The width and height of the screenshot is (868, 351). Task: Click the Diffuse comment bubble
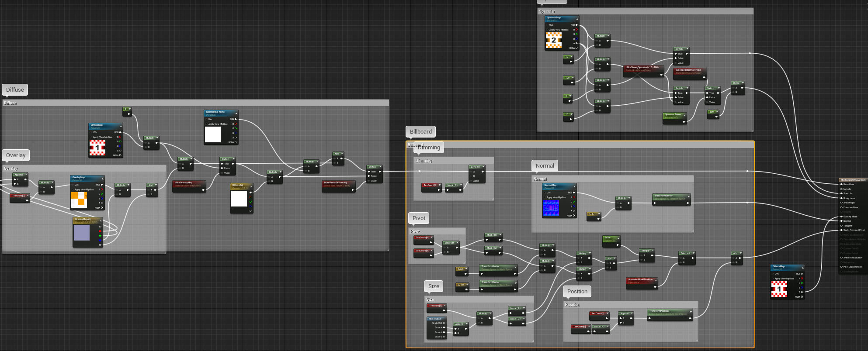pos(15,90)
